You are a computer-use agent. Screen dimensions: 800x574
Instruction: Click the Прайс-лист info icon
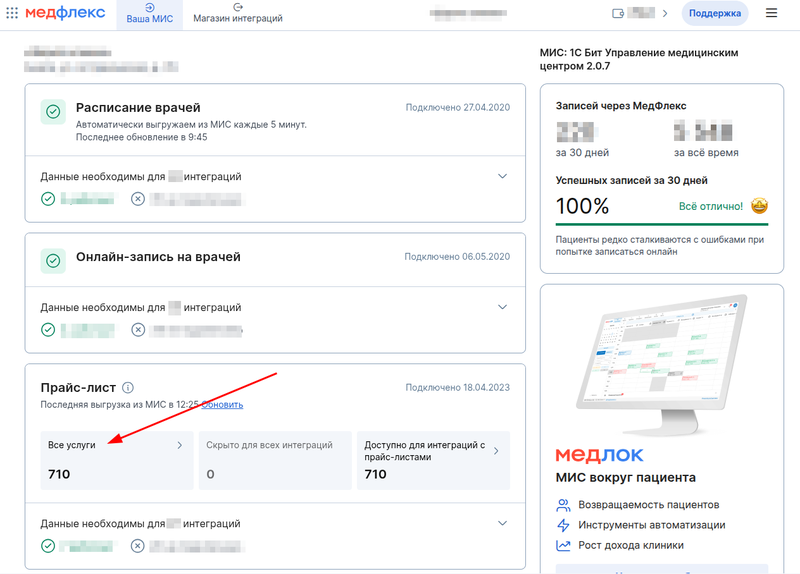128,388
